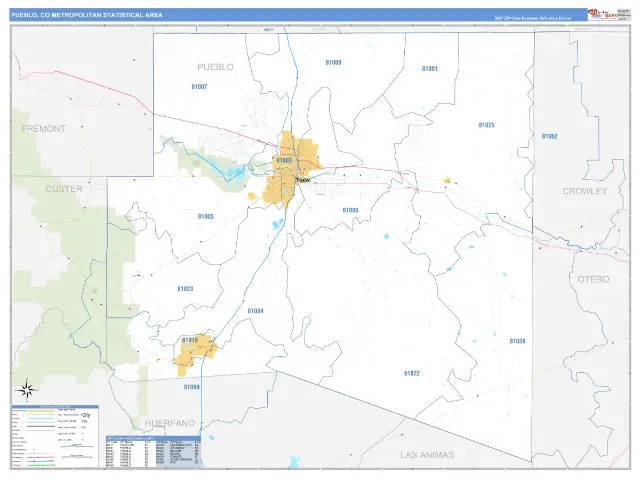The height and width of the screenshot is (480, 640).
Task: Click the ZIP code index table header
Action: point(153,438)
